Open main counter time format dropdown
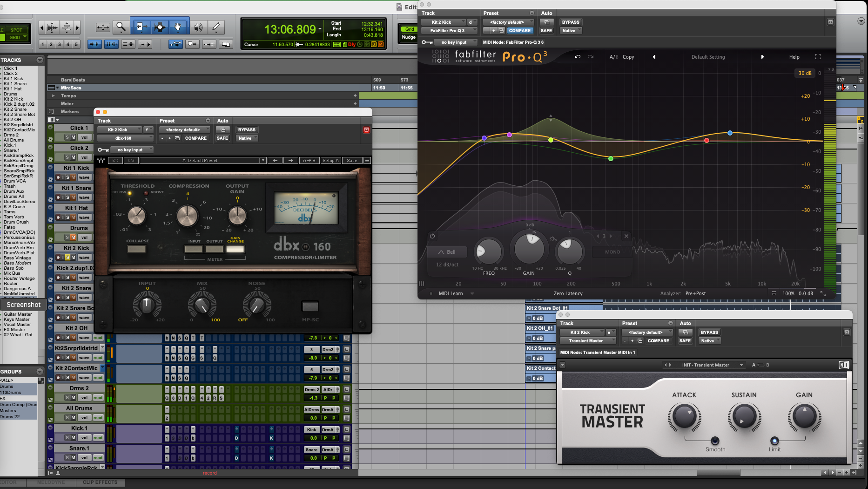The height and width of the screenshot is (489, 868). 320,29
